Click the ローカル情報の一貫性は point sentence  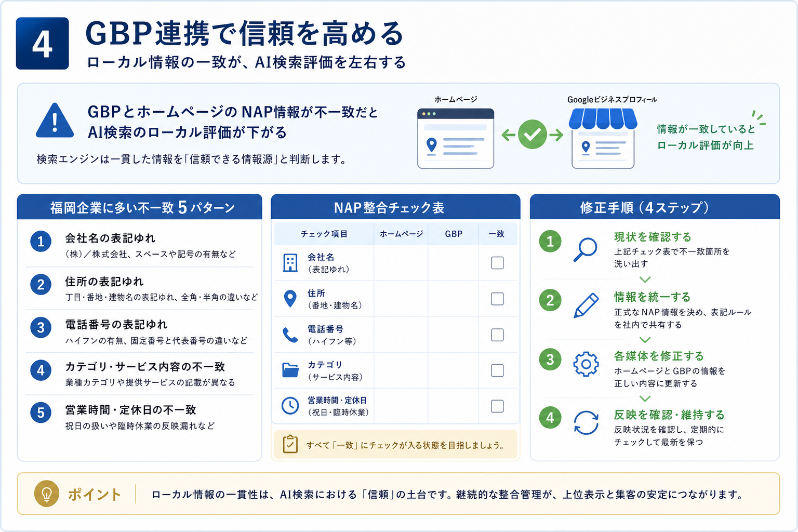pos(448,495)
